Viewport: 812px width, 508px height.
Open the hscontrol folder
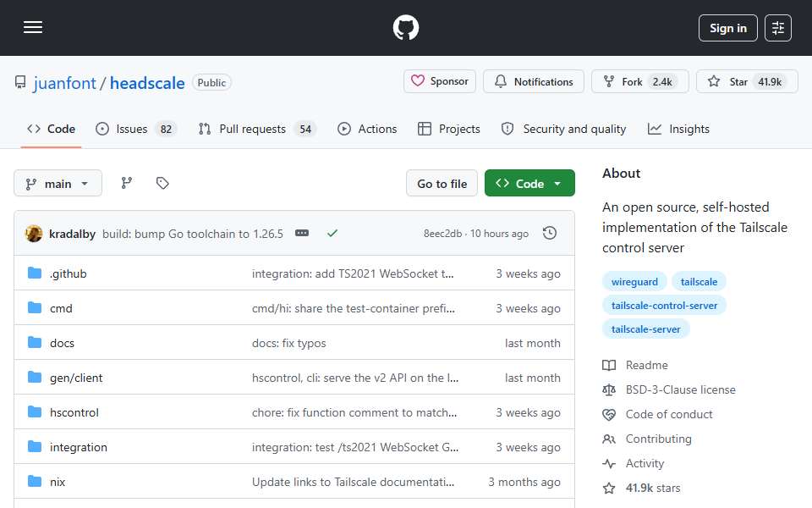tap(74, 412)
